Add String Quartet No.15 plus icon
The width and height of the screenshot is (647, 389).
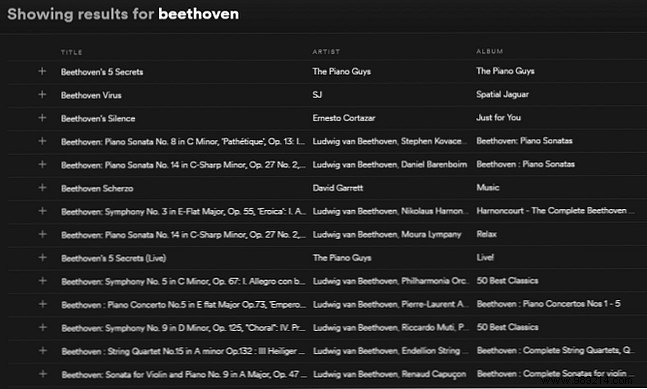point(42,351)
